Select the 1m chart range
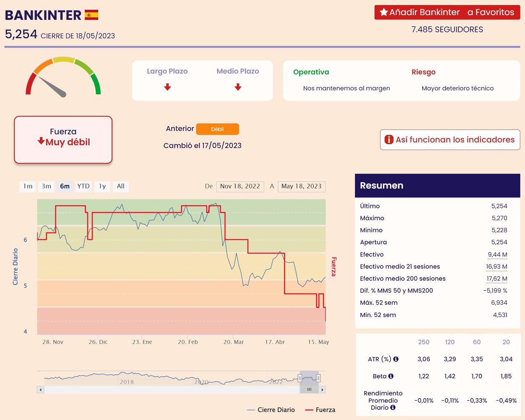This screenshot has width=525, height=420. (28, 186)
